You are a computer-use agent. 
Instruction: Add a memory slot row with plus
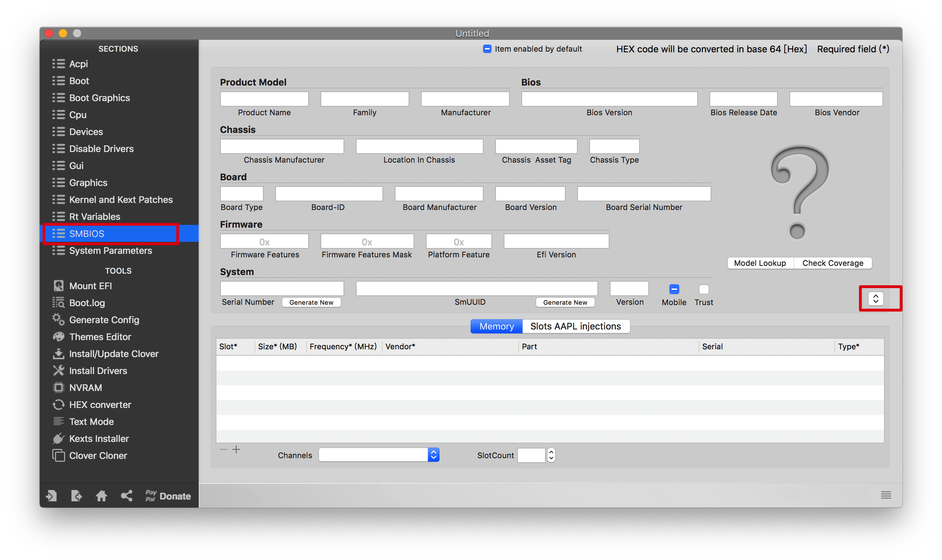tap(236, 449)
